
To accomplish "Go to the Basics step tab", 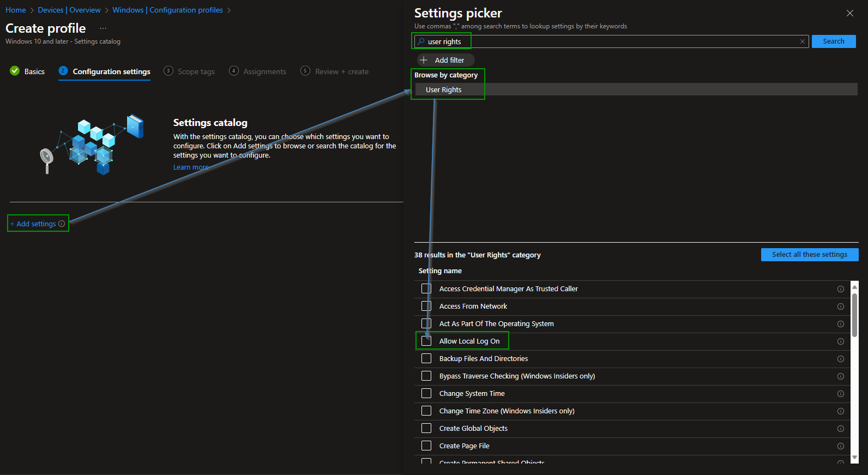I will pyautogui.click(x=28, y=71).
